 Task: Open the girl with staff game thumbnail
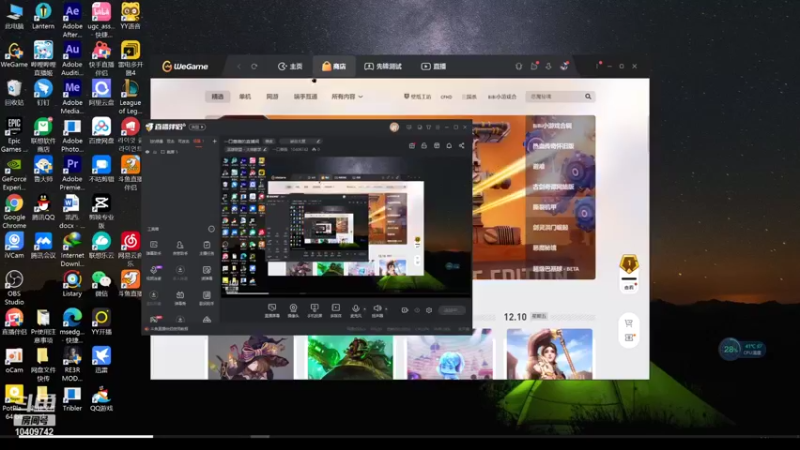click(x=549, y=354)
